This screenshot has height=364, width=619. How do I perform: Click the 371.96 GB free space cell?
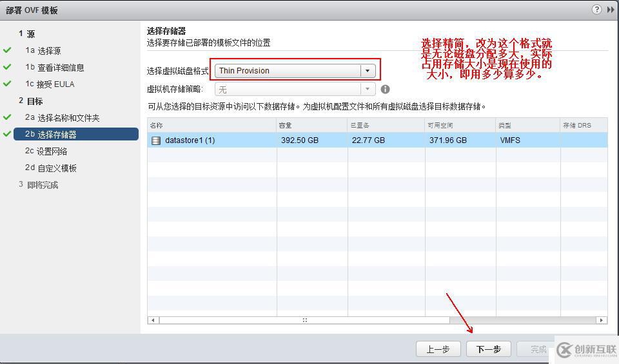[x=448, y=140]
